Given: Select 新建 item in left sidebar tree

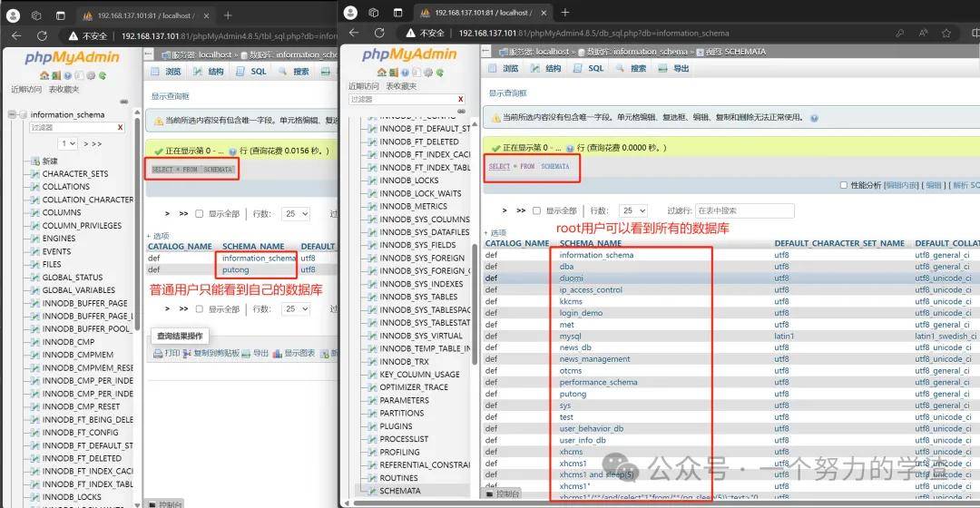Looking at the screenshot, I should 50,161.
